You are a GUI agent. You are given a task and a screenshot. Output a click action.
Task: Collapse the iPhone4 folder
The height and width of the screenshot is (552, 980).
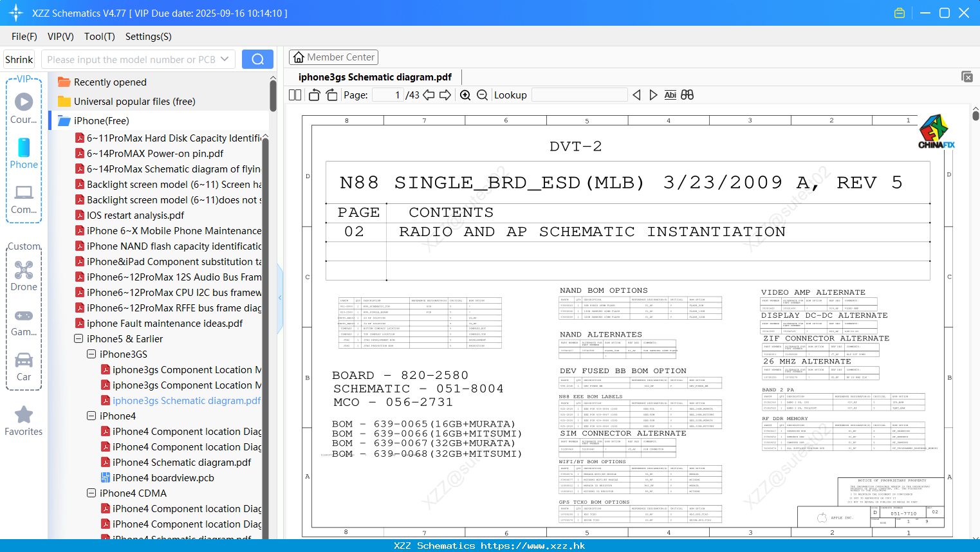pos(91,416)
